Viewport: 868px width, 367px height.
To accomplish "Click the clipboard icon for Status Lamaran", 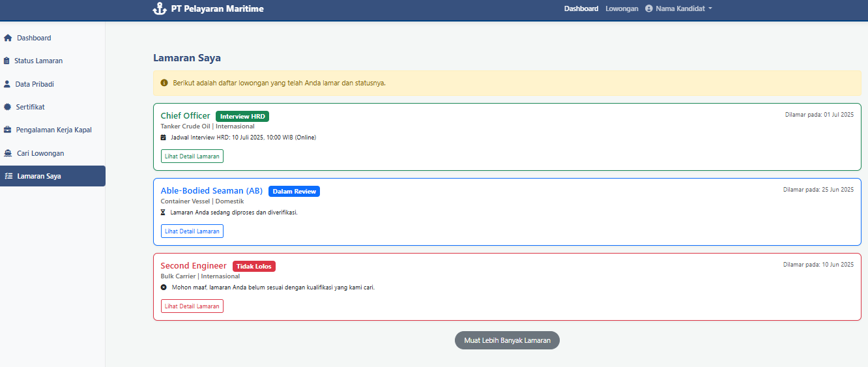I will 7,61.
